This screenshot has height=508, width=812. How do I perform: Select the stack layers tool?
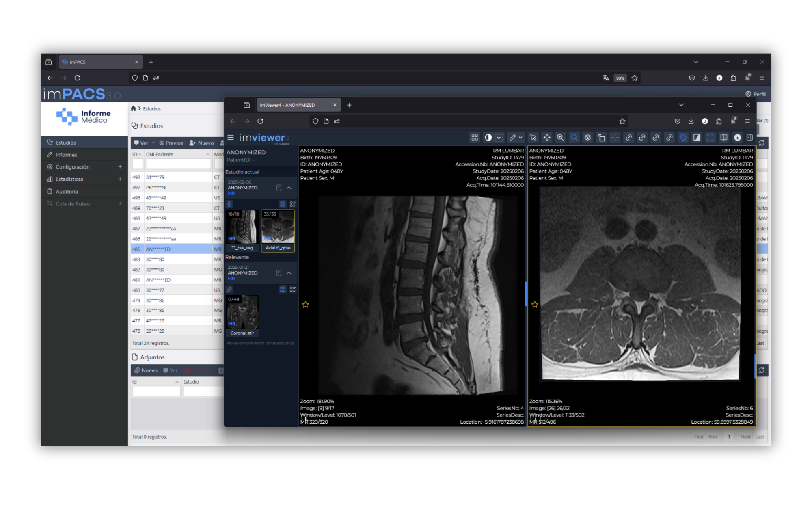pos(587,138)
